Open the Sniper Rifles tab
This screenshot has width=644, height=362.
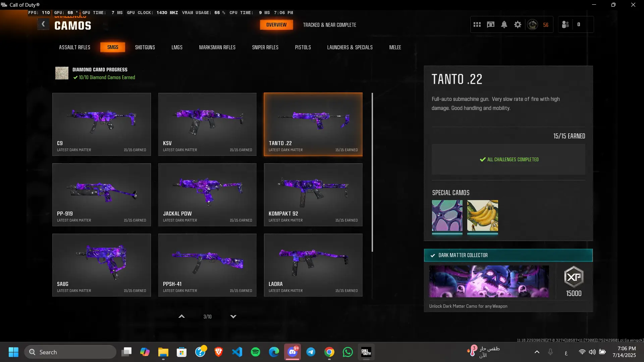pos(265,47)
